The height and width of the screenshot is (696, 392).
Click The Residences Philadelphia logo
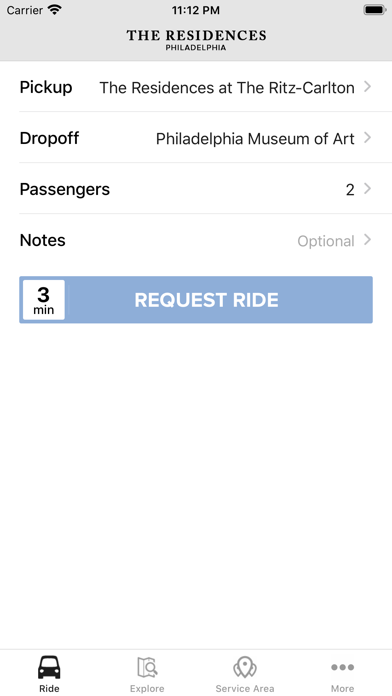point(196,40)
